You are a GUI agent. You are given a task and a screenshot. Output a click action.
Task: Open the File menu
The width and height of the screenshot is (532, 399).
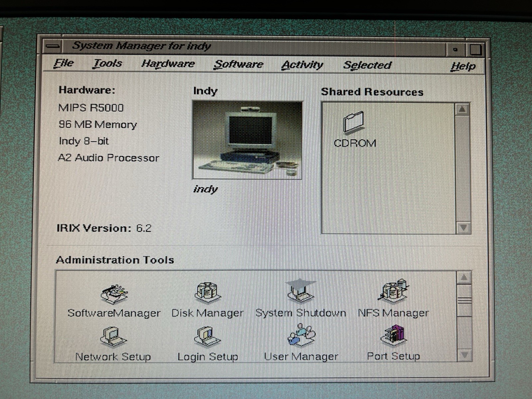pos(64,63)
